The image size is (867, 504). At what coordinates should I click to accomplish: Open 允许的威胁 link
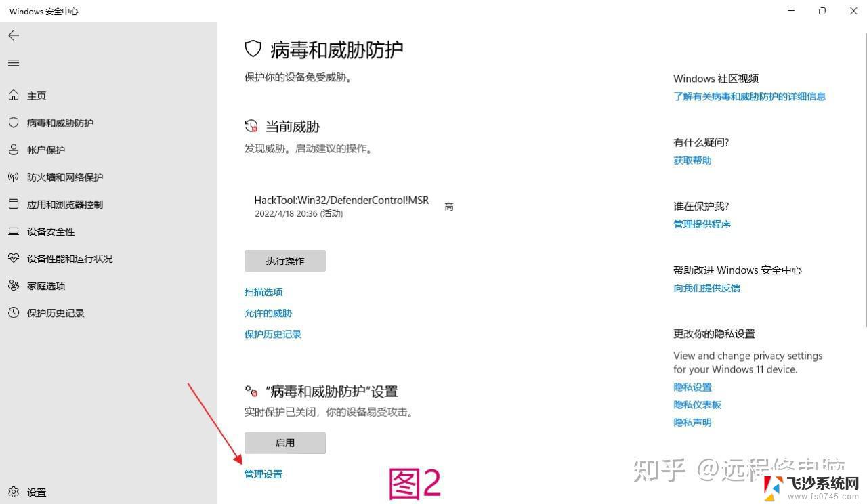[268, 313]
